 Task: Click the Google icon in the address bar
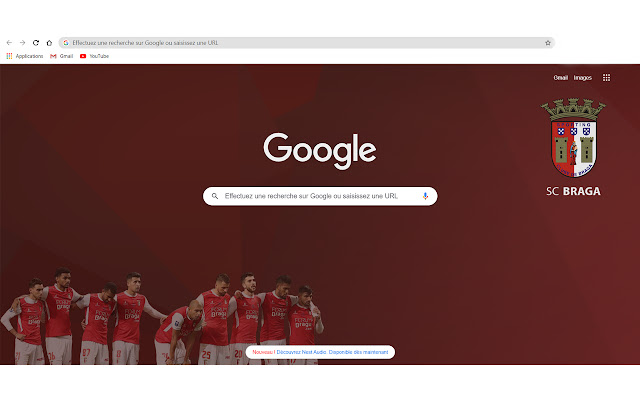(x=66, y=43)
